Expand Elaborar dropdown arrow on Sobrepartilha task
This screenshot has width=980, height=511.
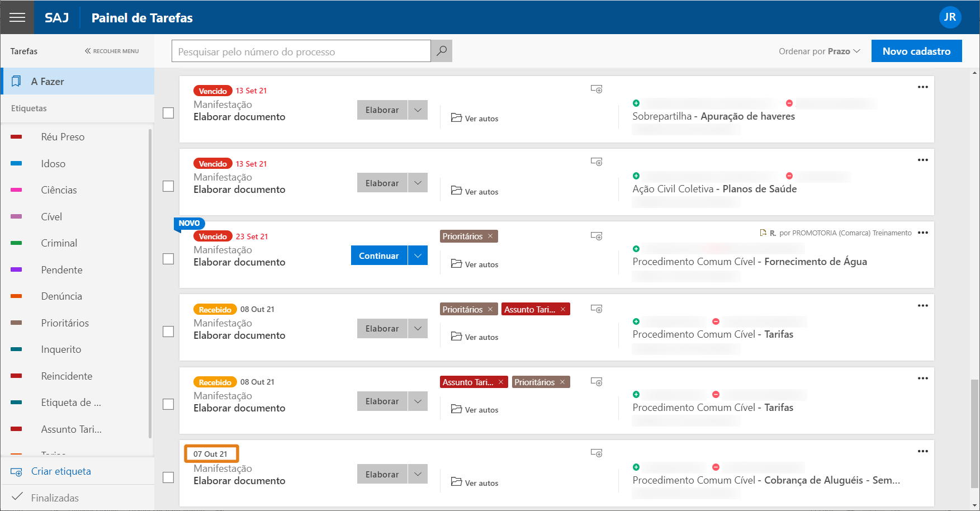coord(418,110)
